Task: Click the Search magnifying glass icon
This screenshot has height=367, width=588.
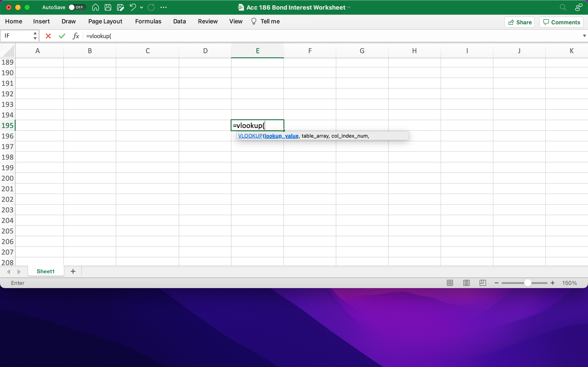Action: [563, 7]
